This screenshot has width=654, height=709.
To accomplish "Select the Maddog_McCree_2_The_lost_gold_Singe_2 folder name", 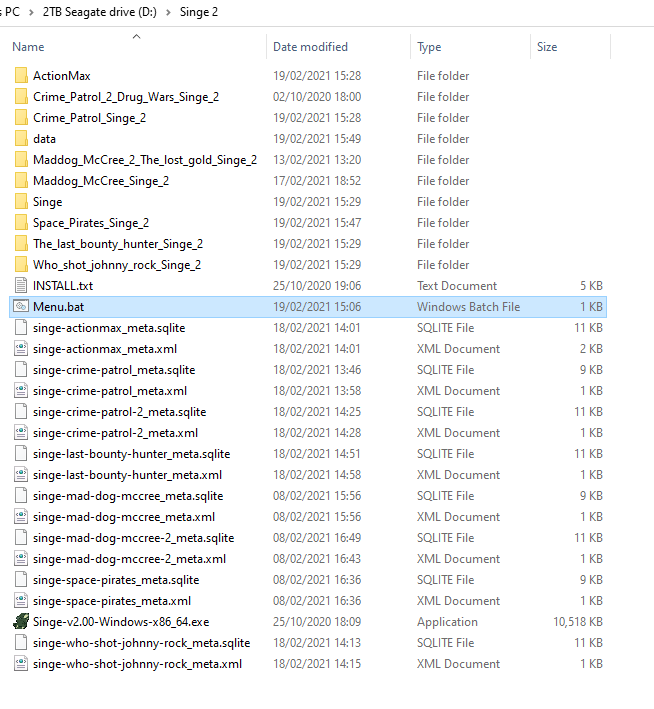I will click(x=145, y=160).
